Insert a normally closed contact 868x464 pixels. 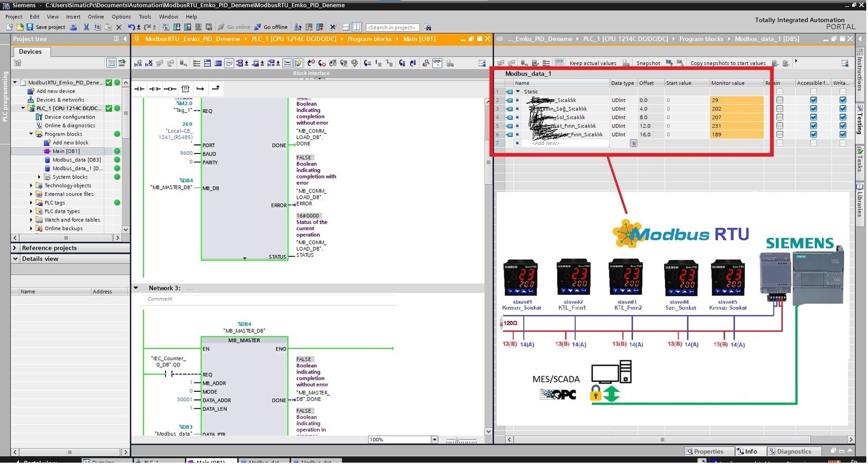(x=155, y=88)
